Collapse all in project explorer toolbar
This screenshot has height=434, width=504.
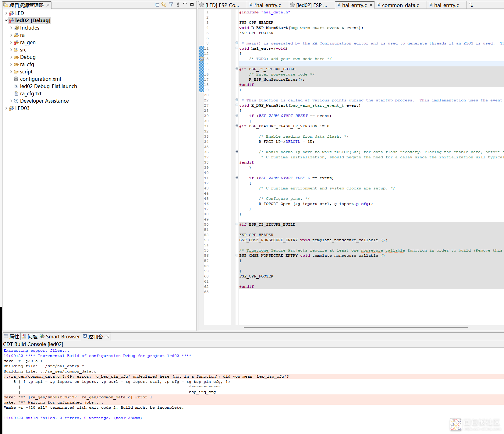pyautogui.click(x=157, y=5)
